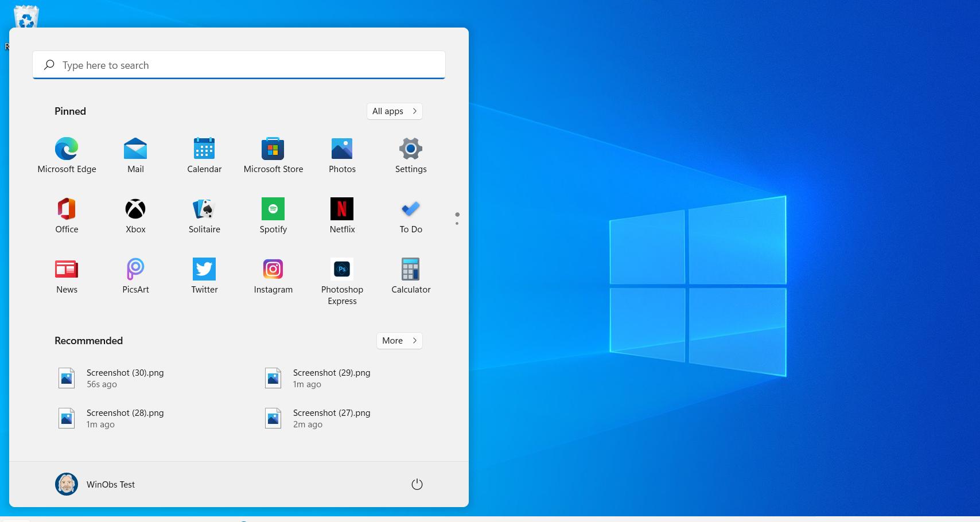The width and height of the screenshot is (980, 522).
Task: Open the Recycle Bin on desktop
Action: click(26, 17)
